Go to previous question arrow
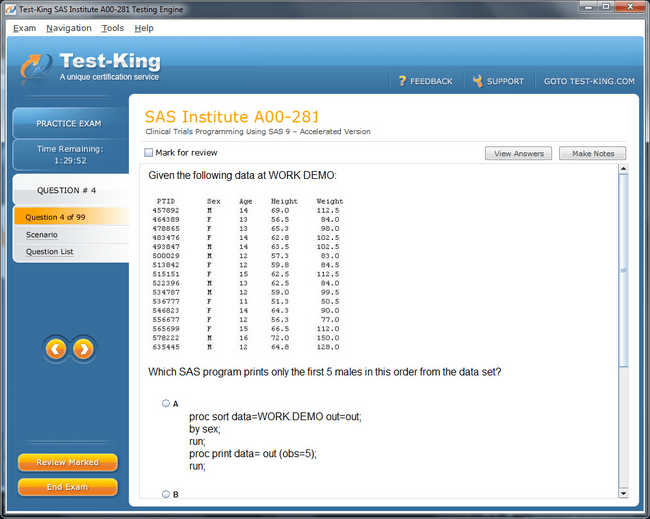The height and width of the screenshot is (519, 650). coord(56,349)
